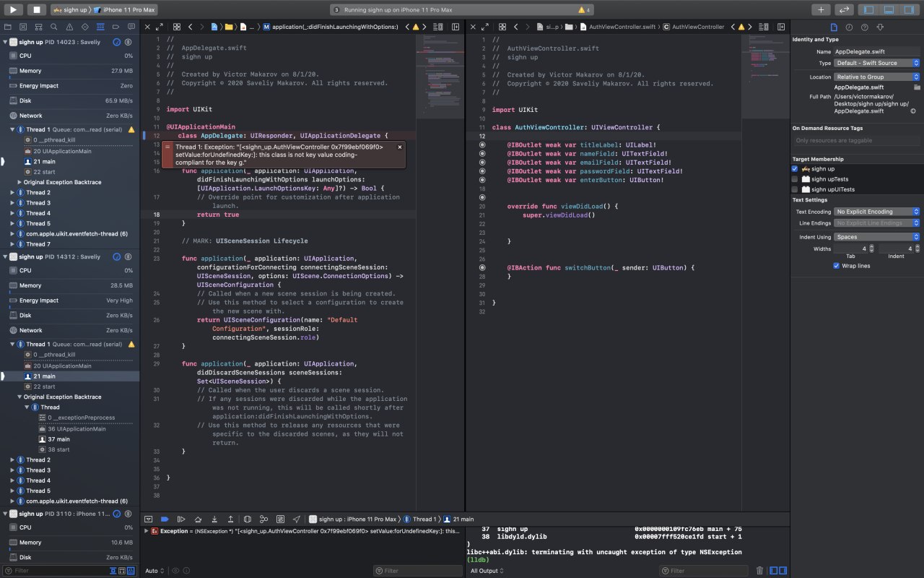Click Continue/Pause program execution button
This screenshot has height=578, width=924.
tap(180, 519)
